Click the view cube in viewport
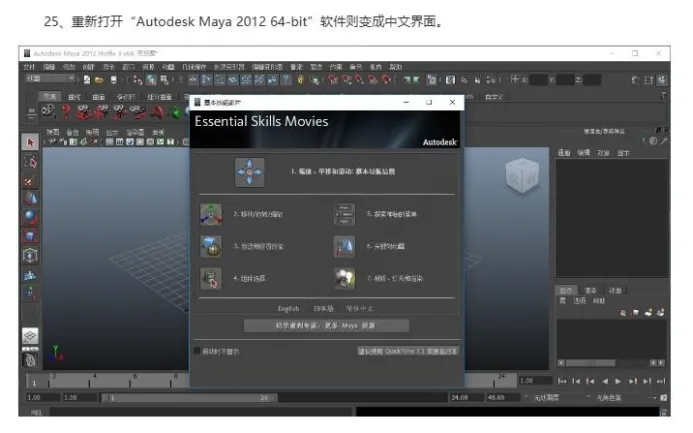The width and height of the screenshot is (693, 433). click(522, 175)
